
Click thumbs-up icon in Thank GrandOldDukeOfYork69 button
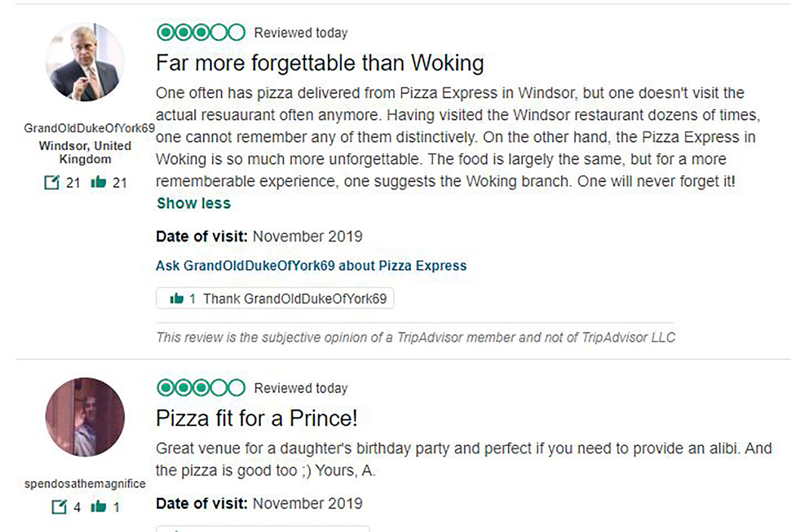[x=176, y=298]
